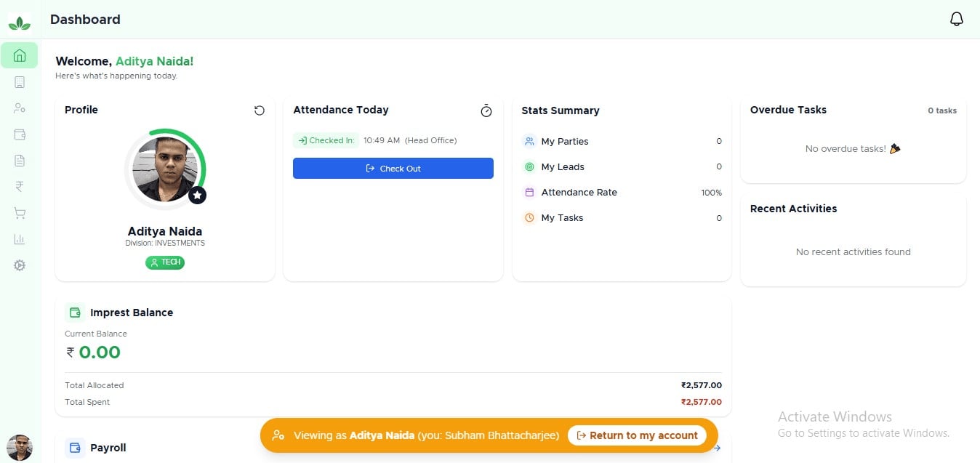Click the TECH role badge

tap(165, 262)
